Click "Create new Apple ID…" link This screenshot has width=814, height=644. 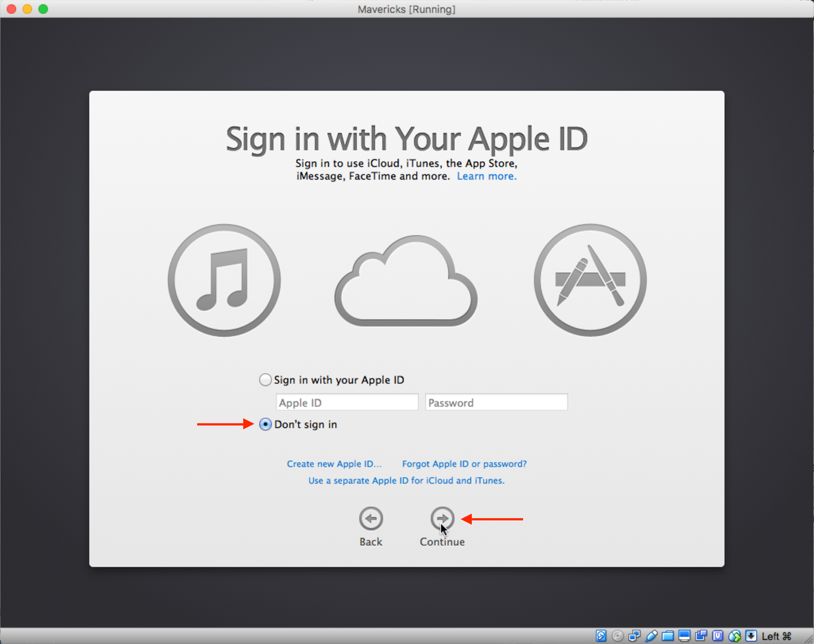(334, 464)
